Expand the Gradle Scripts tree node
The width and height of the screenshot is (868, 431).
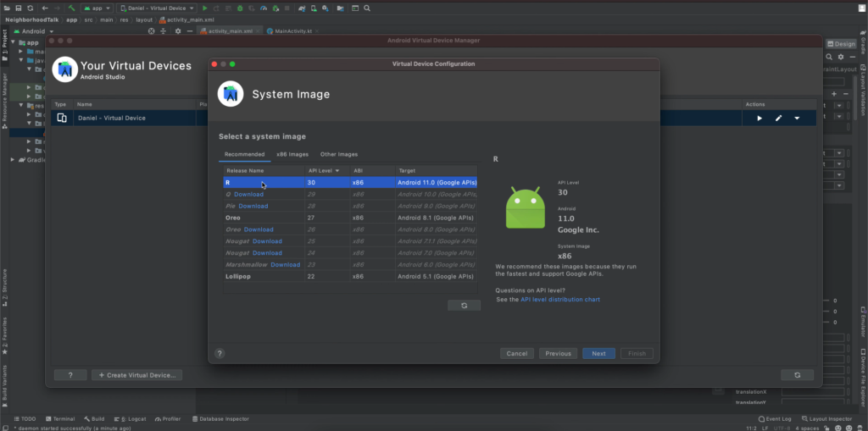click(13, 160)
